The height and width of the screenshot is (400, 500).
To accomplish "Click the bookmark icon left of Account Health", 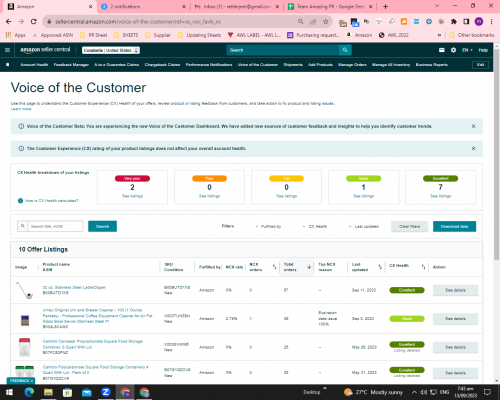I will (8, 65).
